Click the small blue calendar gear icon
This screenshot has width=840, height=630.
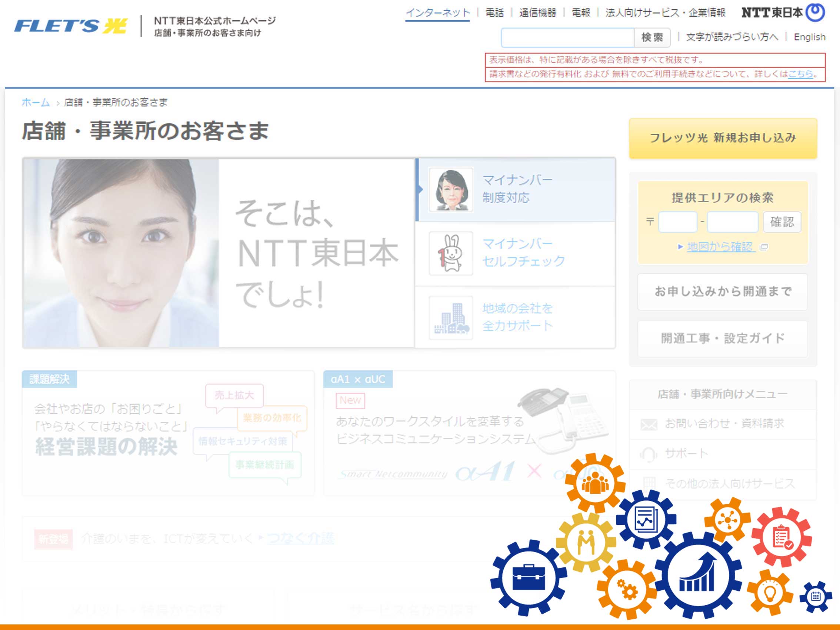pyautogui.click(x=816, y=597)
